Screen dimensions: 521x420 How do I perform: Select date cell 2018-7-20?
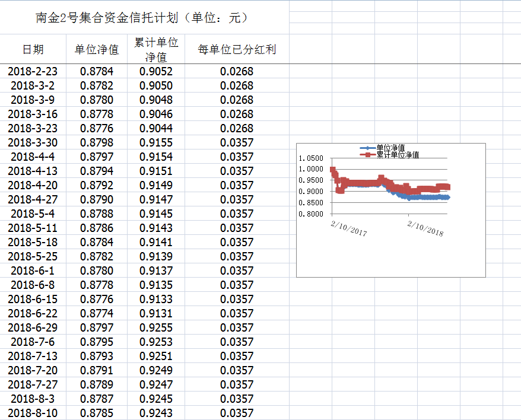(33, 370)
